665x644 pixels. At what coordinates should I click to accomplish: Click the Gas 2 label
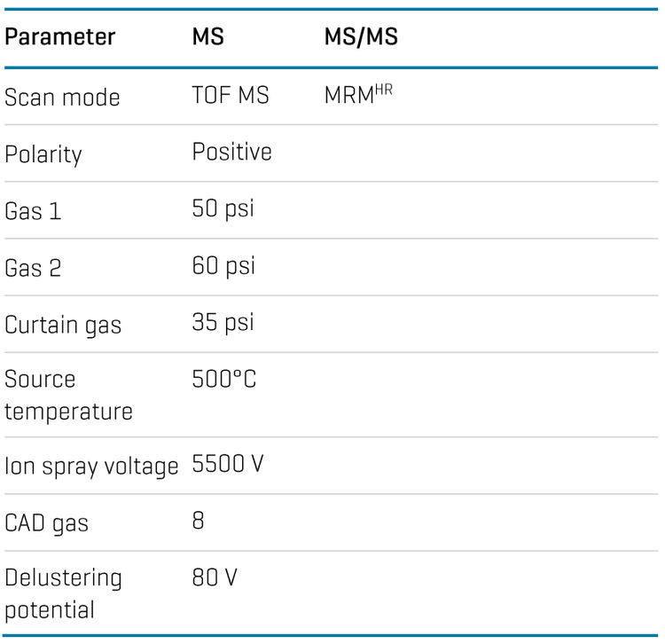[x=33, y=268]
